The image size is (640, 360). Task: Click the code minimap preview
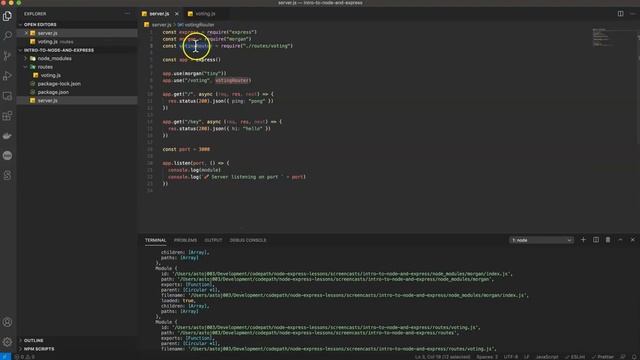click(x=601, y=38)
